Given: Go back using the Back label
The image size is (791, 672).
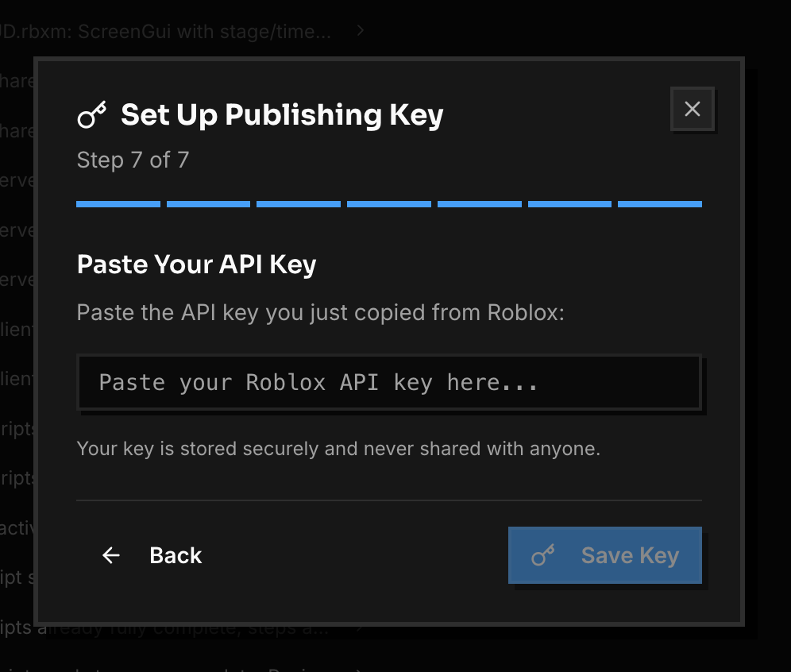Looking at the screenshot, I should (x=176, y=555).
